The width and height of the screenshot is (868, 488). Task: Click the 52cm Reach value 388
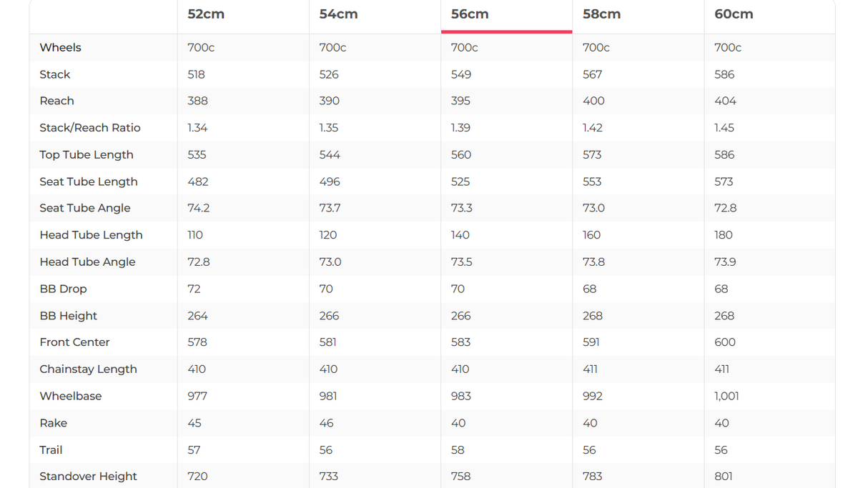[x=197, y=101]
